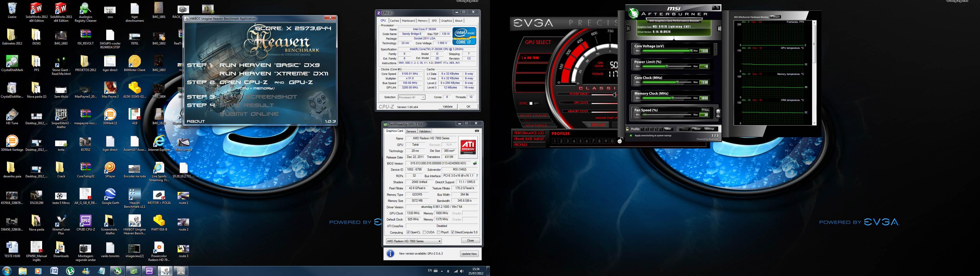Toggle the CUDA checkbox in GPU-Z
This screenshot has height=276, width=980.
coord(425,232)
